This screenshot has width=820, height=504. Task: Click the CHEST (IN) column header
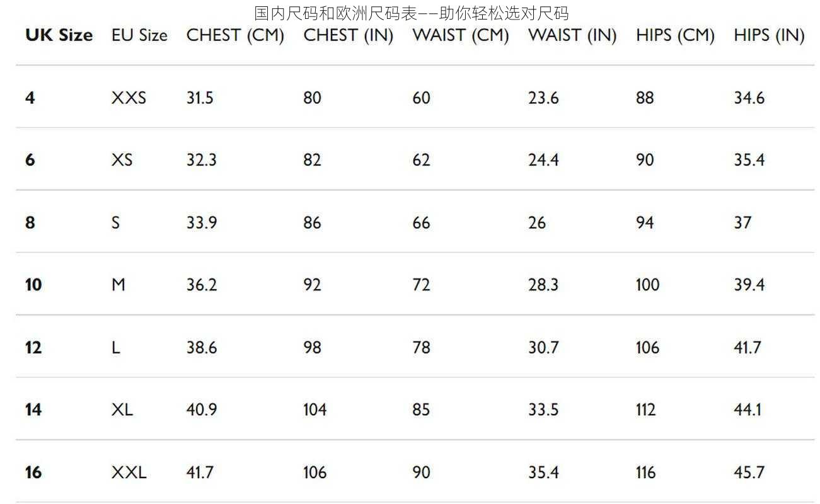(348, 36)
